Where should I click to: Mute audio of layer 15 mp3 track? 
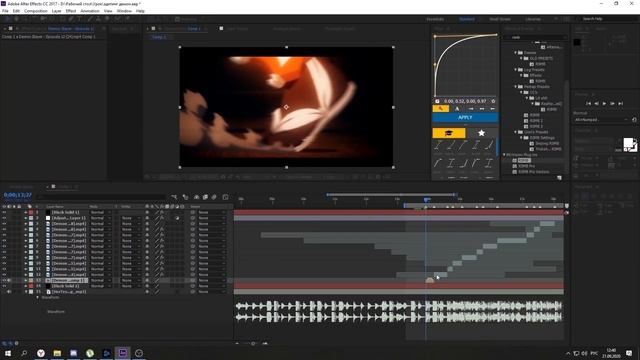coord(9,292)
